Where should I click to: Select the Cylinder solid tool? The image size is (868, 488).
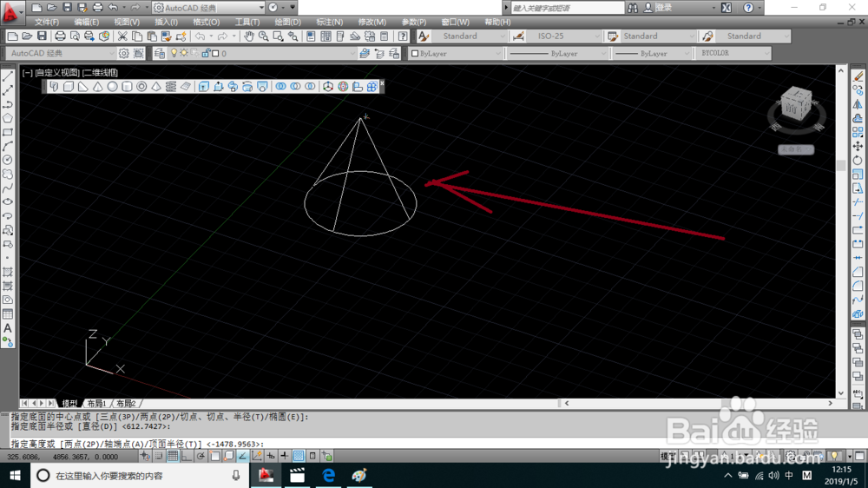(x=127, y=87)
